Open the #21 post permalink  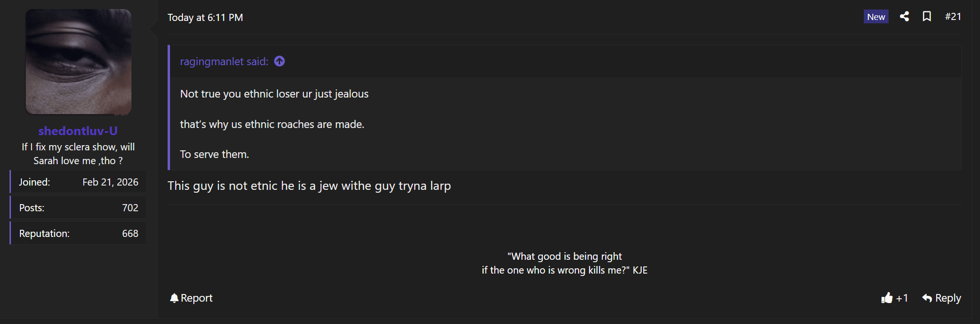point(953,17)
